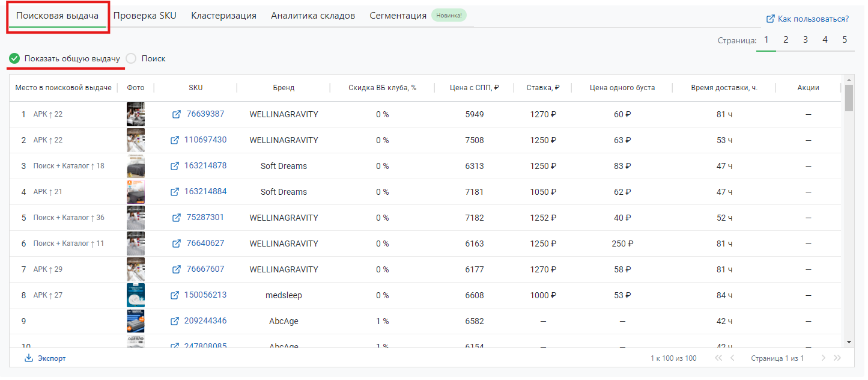Image resolution: width=868 pixels, height=380 pixels.
Task: Switch to Поисковая выдача tab
Action: click(58, 16)
